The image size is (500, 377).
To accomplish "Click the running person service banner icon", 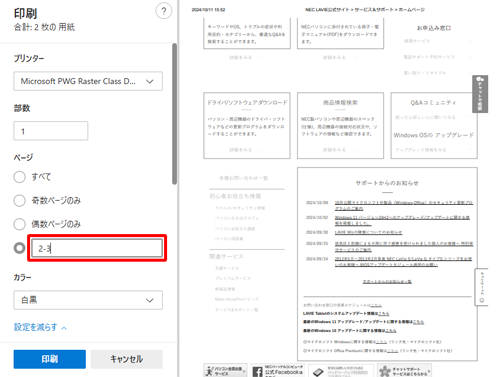I will 209,371.
